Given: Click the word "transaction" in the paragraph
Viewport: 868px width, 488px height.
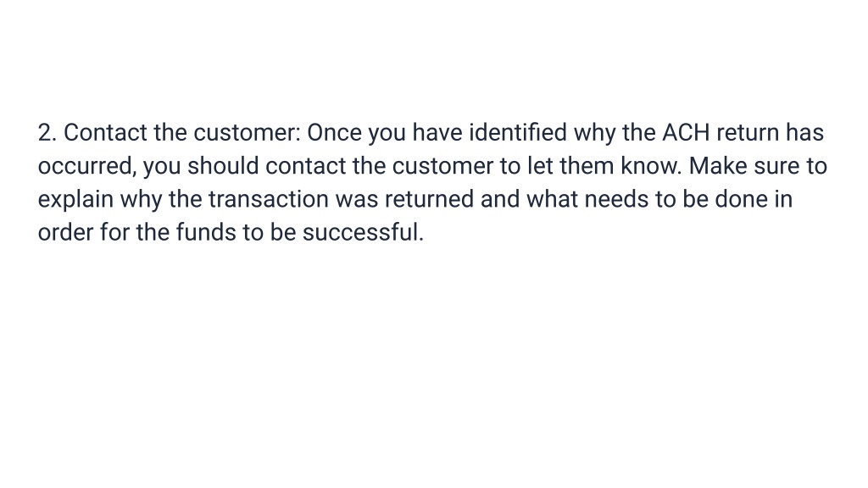Looking at the screenshot, I should click(x=269, y=199).
